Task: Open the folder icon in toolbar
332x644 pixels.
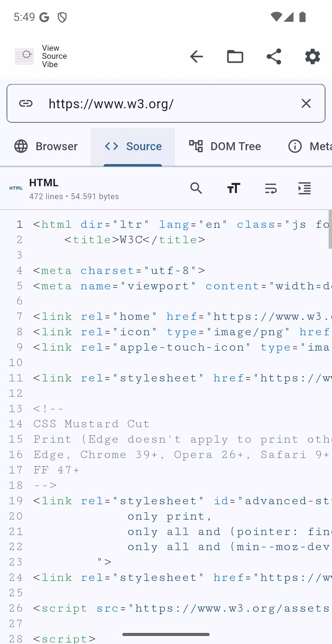Action: 235,56
